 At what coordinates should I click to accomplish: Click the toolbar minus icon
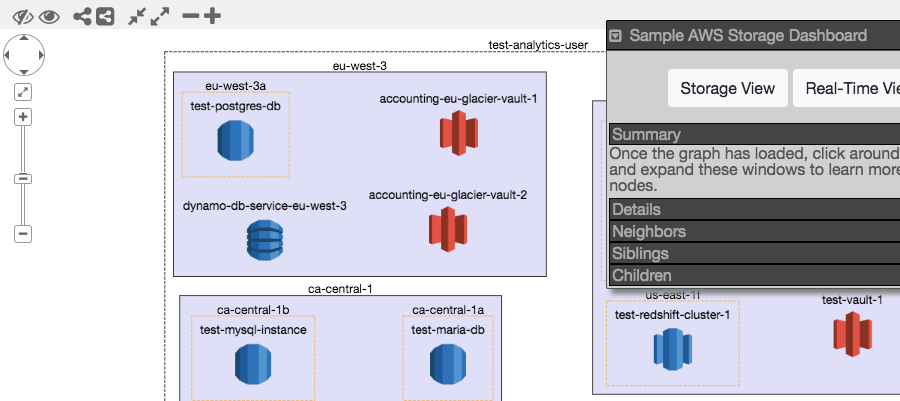click(x=191, y=16)
